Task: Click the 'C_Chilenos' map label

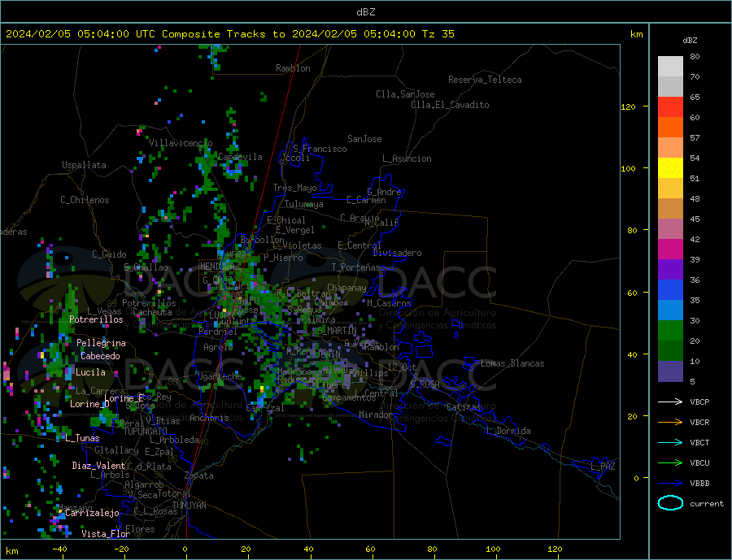Action: (x=85, y=200)
